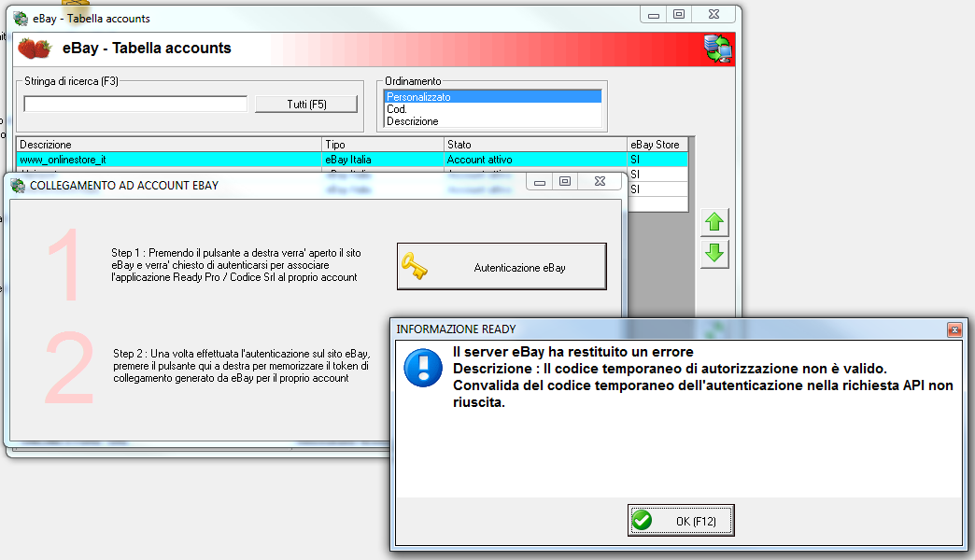The width and height of the screenshot is (975, 560).
Task: Confirm the error with OK (F12)
Action: 681,520
